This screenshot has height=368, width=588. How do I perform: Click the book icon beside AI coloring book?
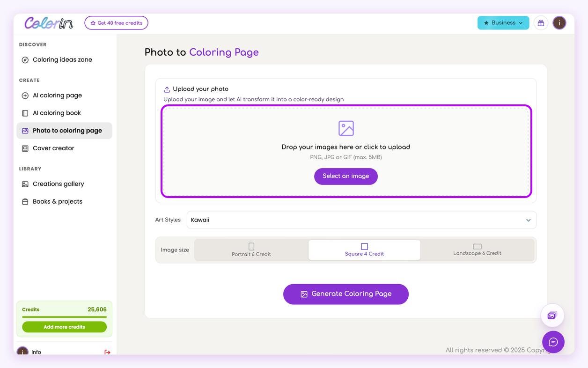click(x=25, y=113)
